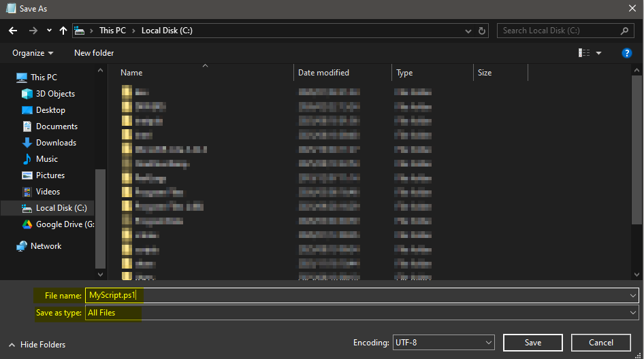Open the recent locations dropdown arrow
This screenshot has width=644, height=359.
[x=49, y=31]
